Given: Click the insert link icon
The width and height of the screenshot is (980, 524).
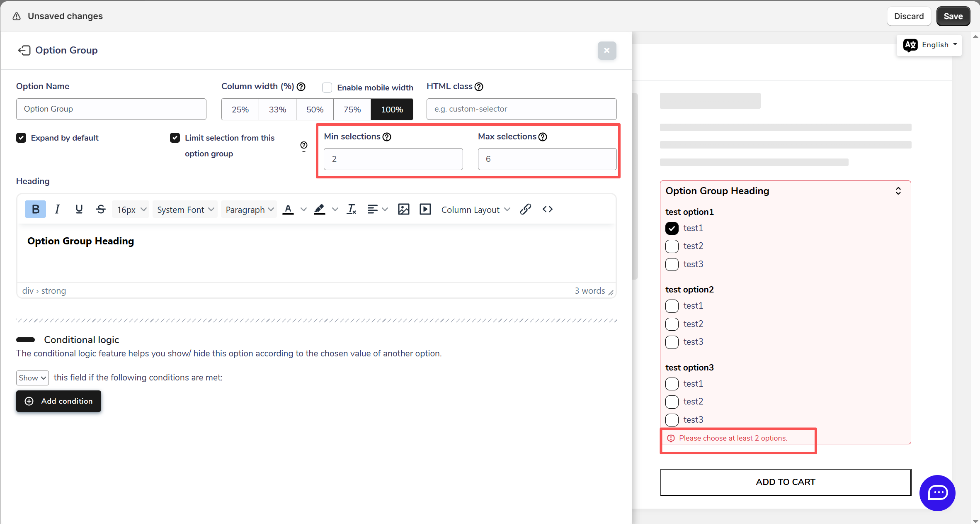Looking at the screenshot, I should click(525, 210).
